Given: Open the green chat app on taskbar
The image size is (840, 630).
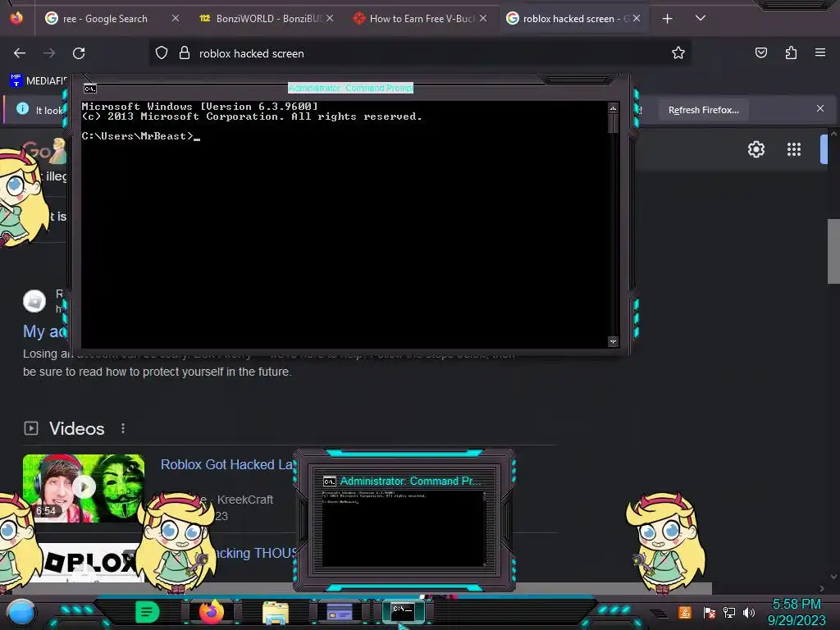Looking at the screenshot, I should [x=147, y=612].
